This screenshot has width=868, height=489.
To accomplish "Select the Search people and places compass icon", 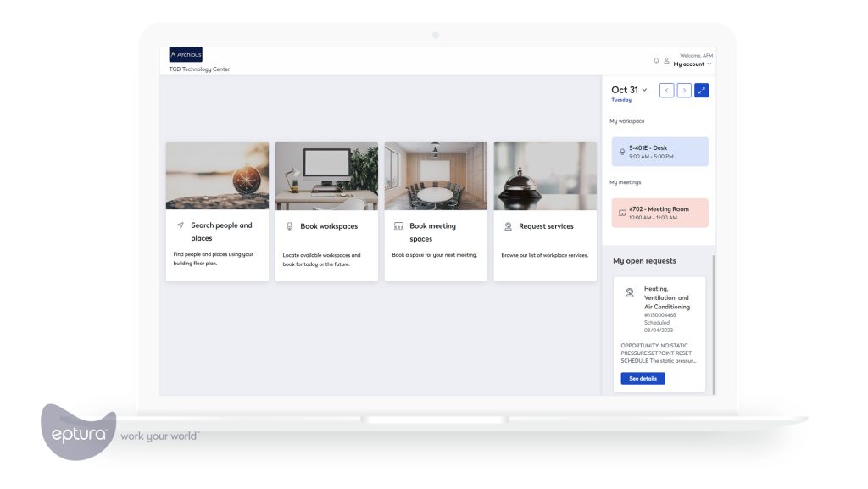I will (180, 225).
